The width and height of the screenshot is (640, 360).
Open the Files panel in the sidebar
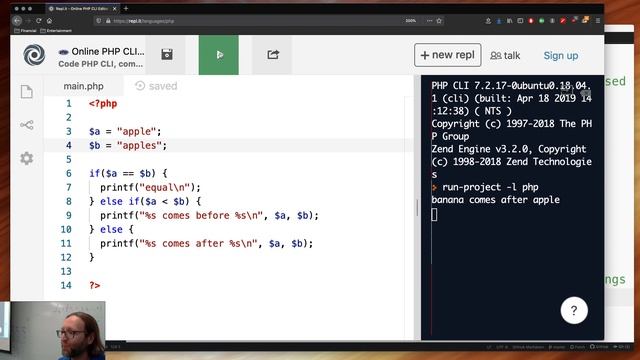coord(27,92)
